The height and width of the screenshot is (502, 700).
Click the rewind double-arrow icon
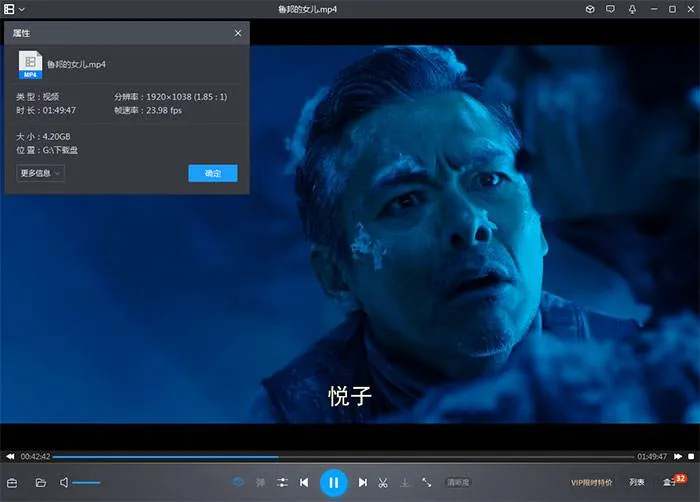[10, 456]
